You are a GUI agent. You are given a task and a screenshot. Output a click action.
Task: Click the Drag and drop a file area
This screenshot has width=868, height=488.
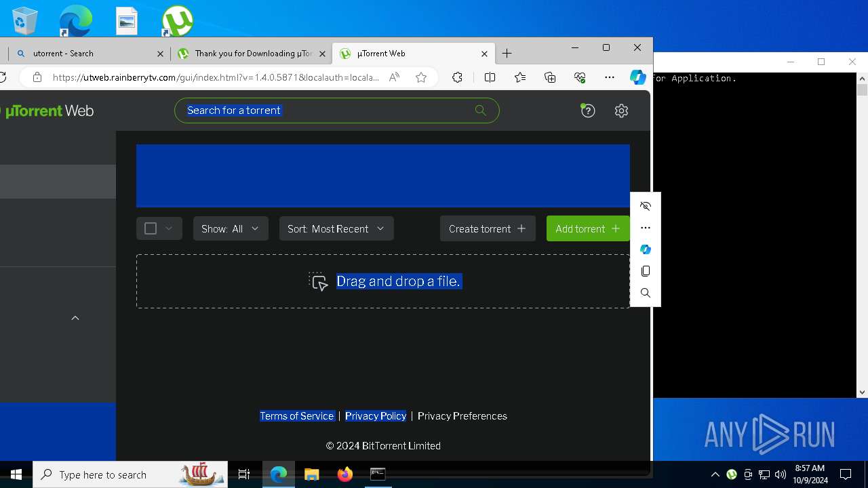[x=383, y=281]
